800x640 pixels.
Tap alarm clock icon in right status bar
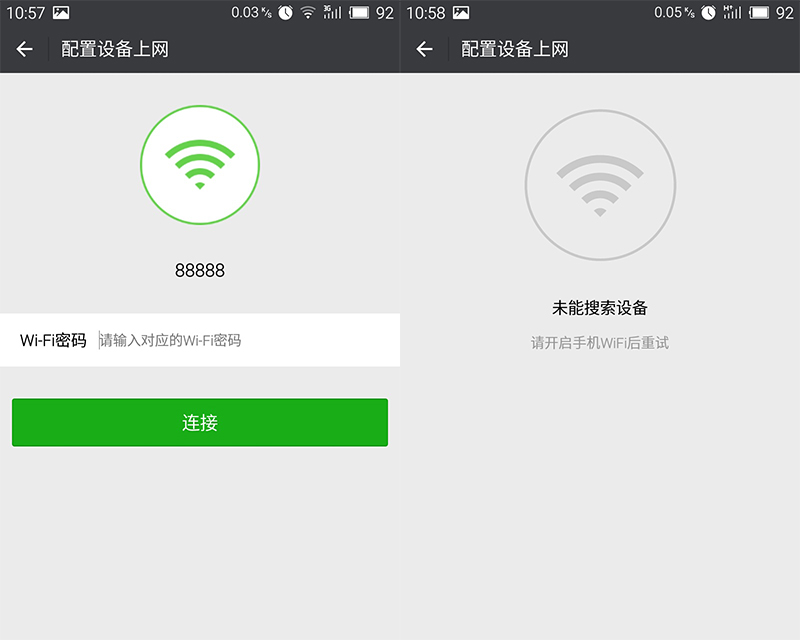point(708,13)
